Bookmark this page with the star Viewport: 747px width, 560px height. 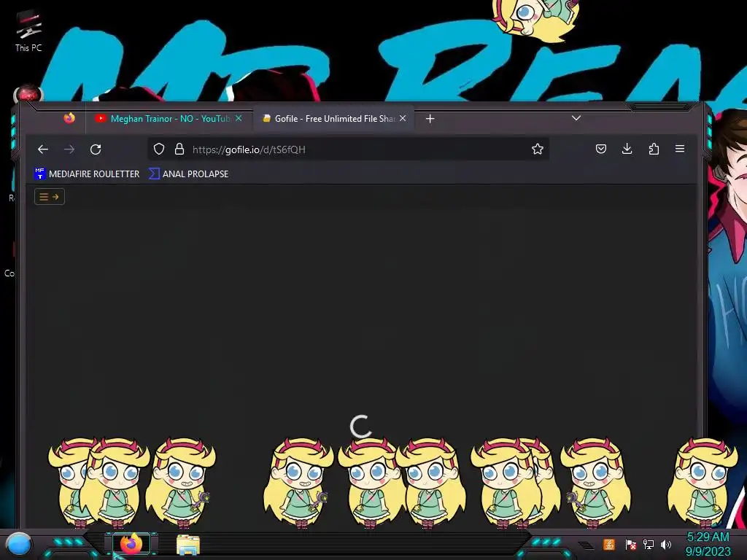538,149
